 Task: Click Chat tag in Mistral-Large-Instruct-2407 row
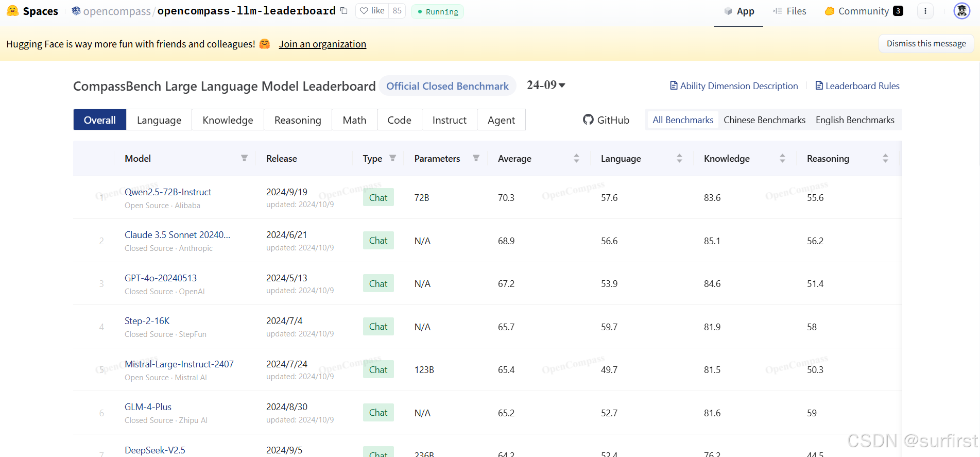click(x=379, y=369)
